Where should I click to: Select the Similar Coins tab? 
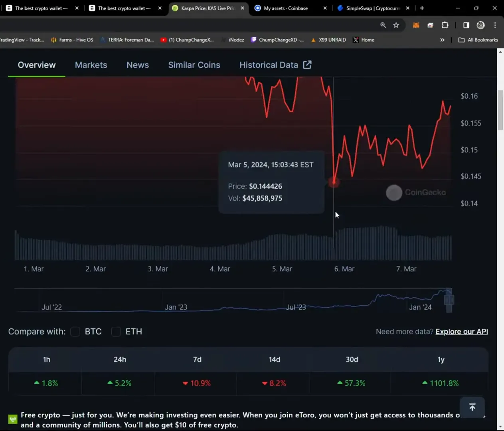(x=194, y=65)
